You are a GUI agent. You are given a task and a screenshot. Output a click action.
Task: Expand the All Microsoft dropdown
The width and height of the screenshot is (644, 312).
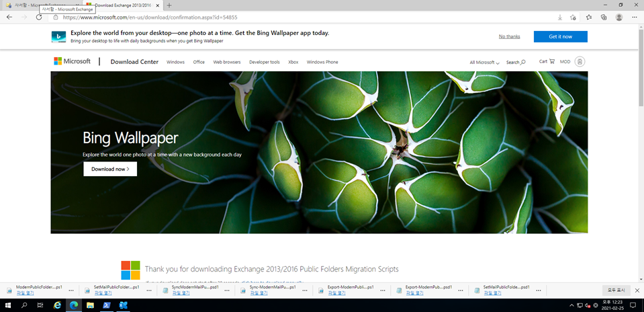[484, 63]
